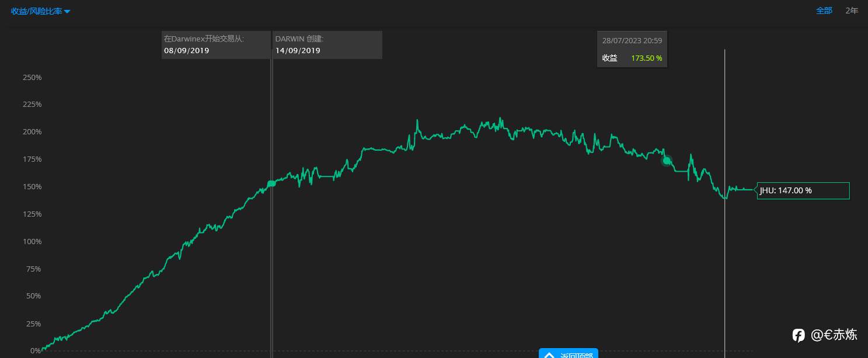Click the 0% y-axis label

(36, 350)
